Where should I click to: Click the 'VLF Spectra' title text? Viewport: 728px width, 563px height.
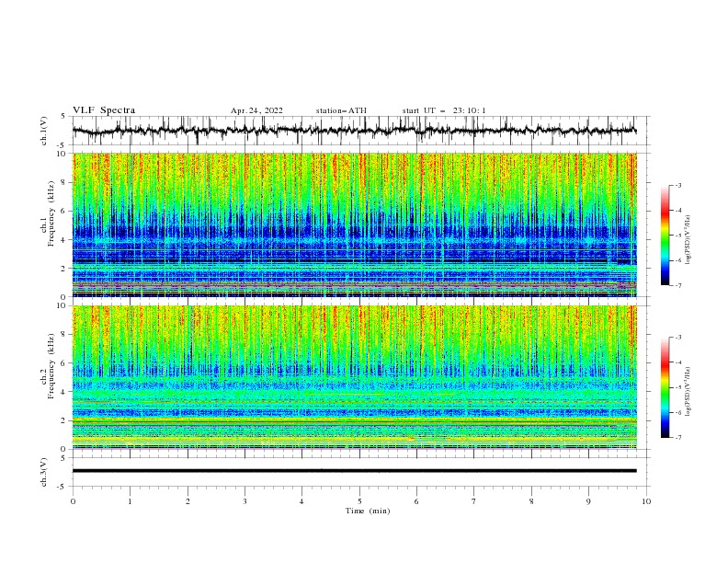pyautogui.click(x=104, y=110)
